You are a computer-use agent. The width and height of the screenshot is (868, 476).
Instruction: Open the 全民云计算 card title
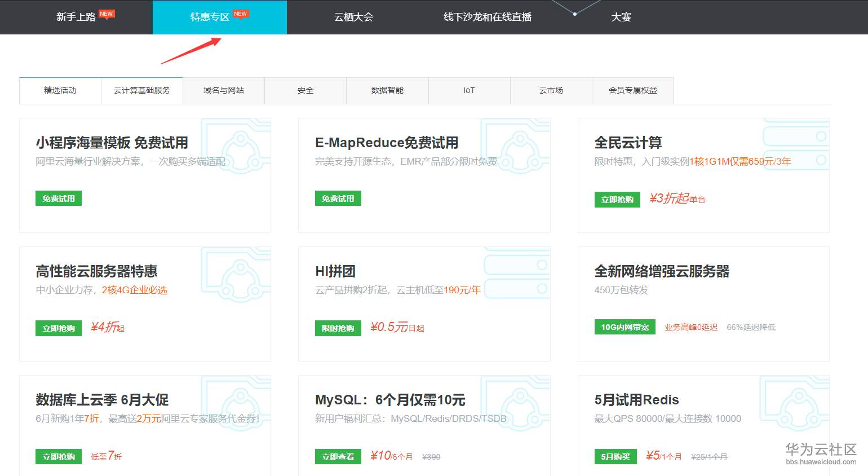point(628,143)
